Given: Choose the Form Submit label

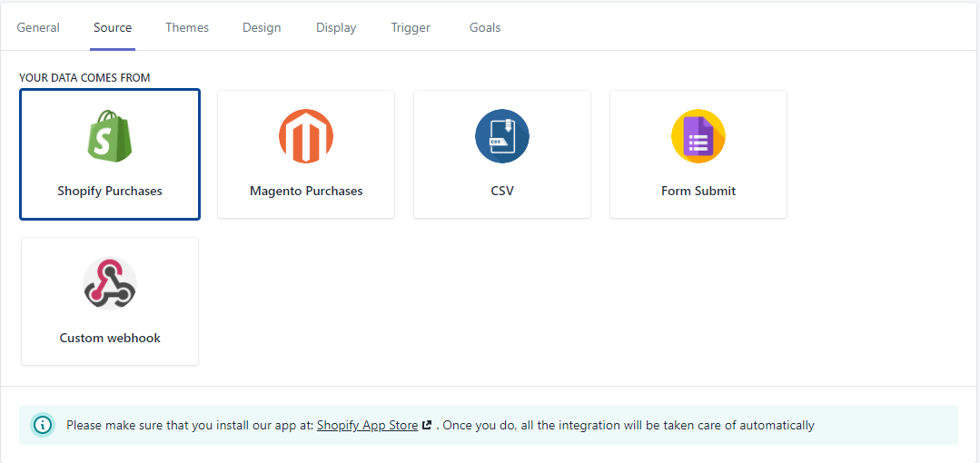Looking at the screenshot, I should coord(698,192).
